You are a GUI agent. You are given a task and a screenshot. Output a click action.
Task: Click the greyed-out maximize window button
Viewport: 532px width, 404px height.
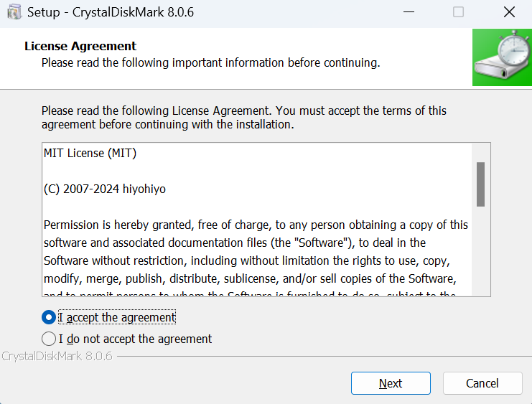coord(458,12)
